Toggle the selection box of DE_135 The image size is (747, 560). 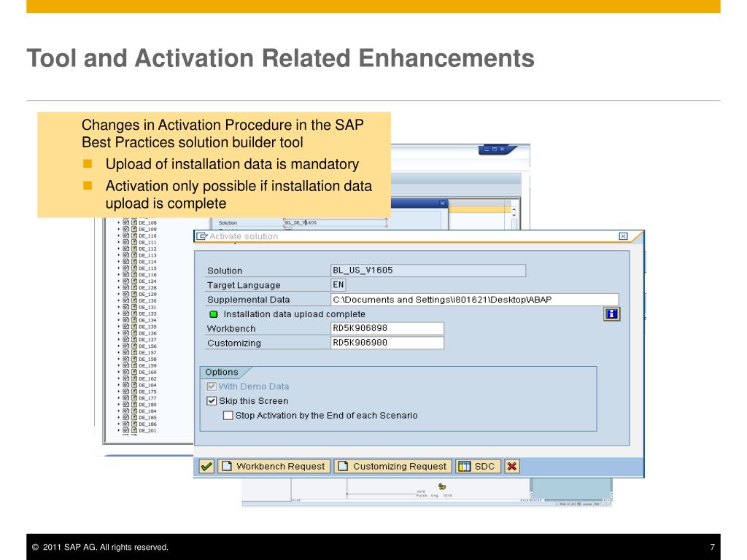125,327
